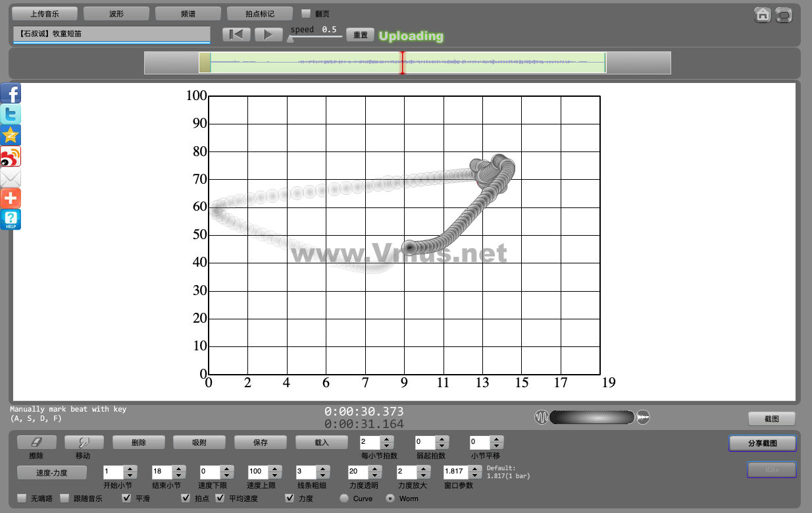The height and width of the screenshot is (513, 812).
Task: Click the 上传音乐 upload music button
Action: (45, 13)
